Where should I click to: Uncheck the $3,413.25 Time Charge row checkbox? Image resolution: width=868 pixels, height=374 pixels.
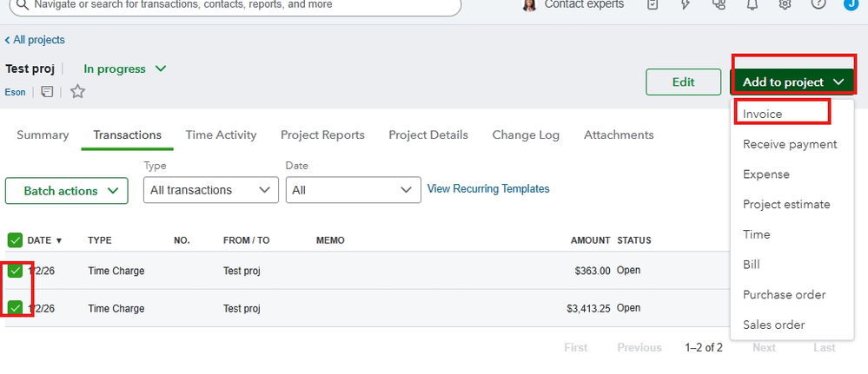[x=15, y=308]
